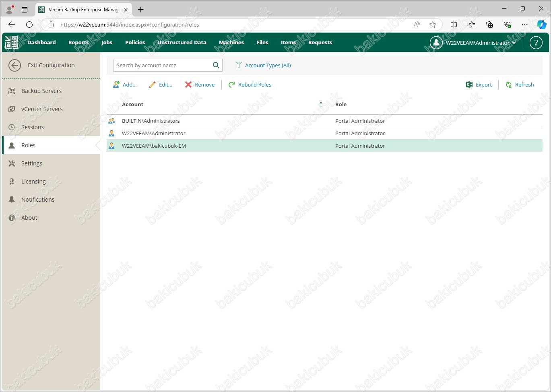Click the W22VEEAM\Administrator user icon in table
This screenshot has height=392, width=551.
tap(111, 133)
